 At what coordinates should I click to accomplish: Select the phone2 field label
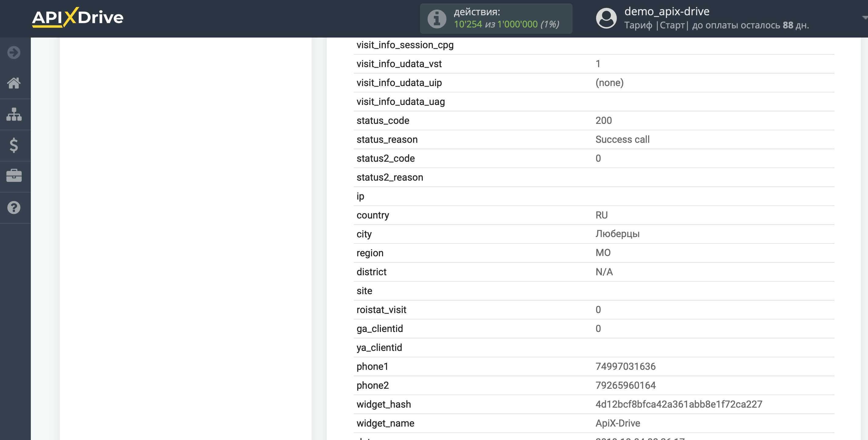(x=372, y=385)
